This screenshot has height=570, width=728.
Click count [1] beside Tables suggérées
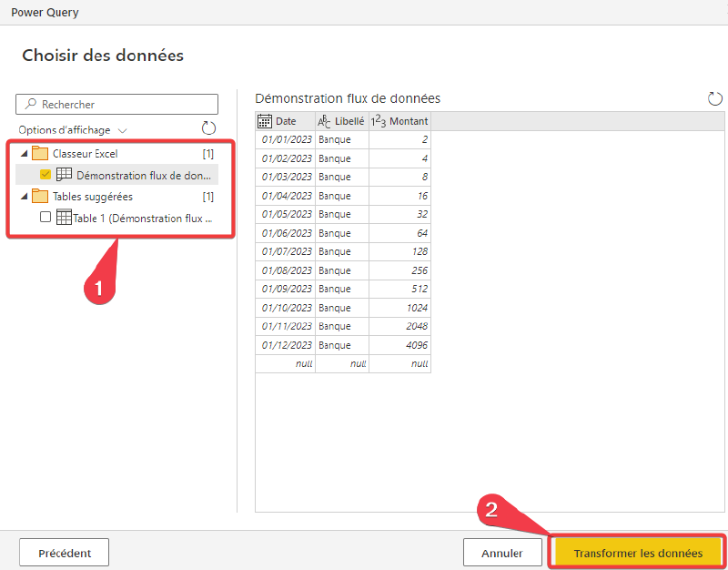pos(208,197)
